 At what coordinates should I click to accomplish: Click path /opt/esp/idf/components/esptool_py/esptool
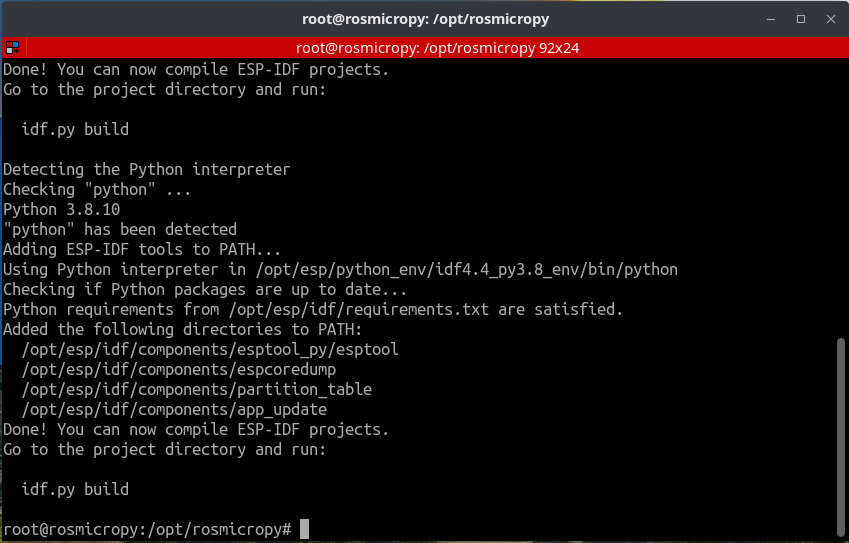point(210,349)
